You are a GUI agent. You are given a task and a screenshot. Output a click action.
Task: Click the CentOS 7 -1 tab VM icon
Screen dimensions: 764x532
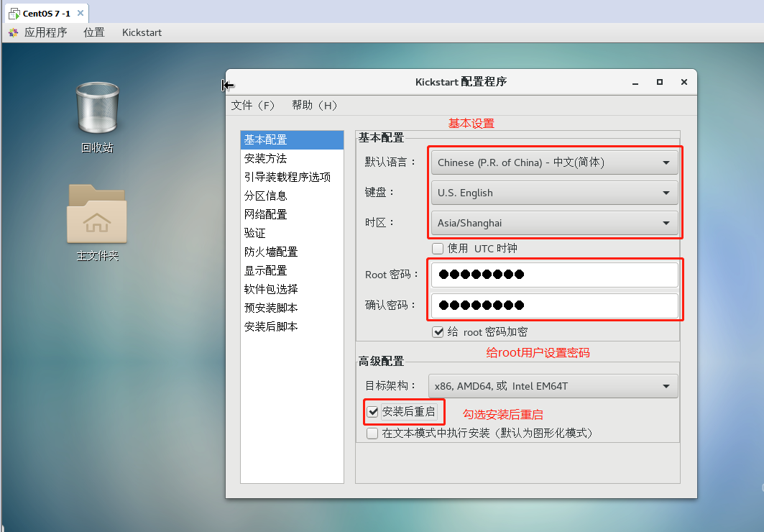click(x=14, y=14)
